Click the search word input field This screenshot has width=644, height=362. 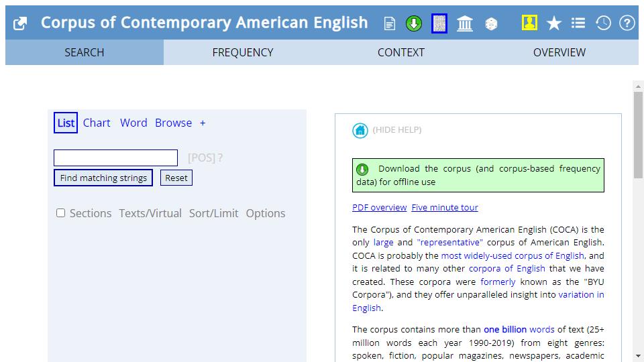tap(115, 158)
